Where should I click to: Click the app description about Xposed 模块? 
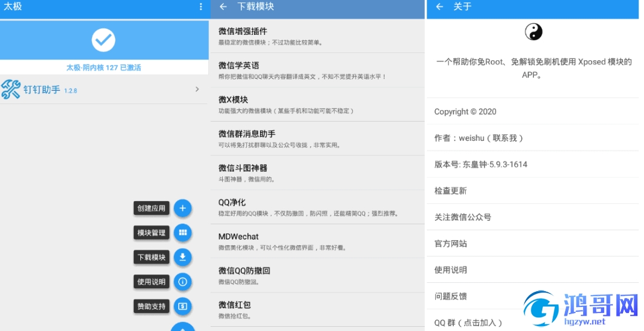[x=533, y=68]
